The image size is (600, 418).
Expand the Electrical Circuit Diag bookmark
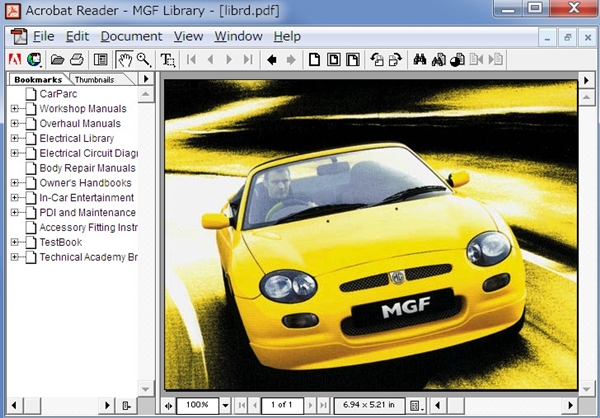click(15, 153)
